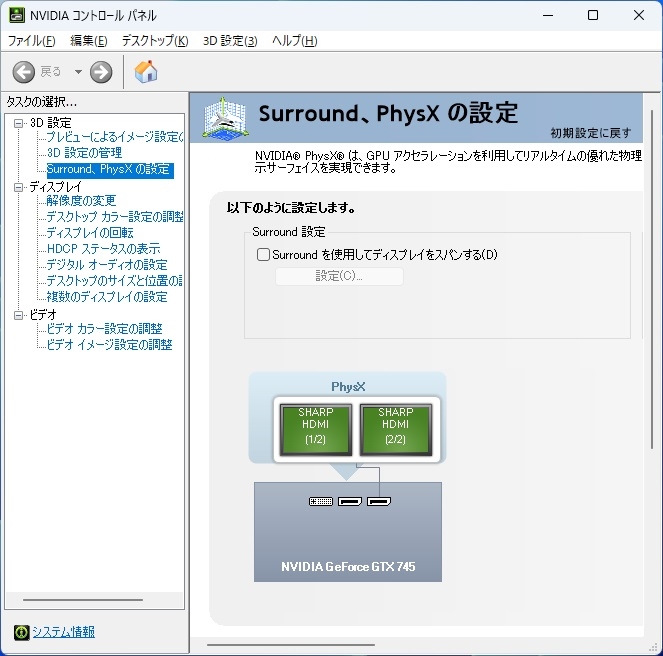Viewport: 663px width, 656px height.
Task: Select デジタル オーディオの設定 tree item
Action: pyautogui.click(x=107, y=265)
